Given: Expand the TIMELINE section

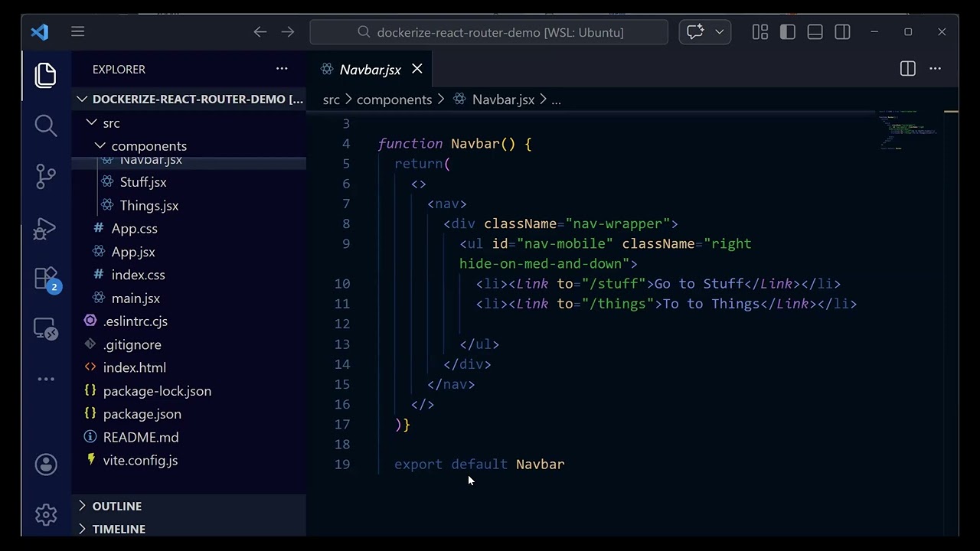Looking at the screenshot, I should [x=189, y=529].
